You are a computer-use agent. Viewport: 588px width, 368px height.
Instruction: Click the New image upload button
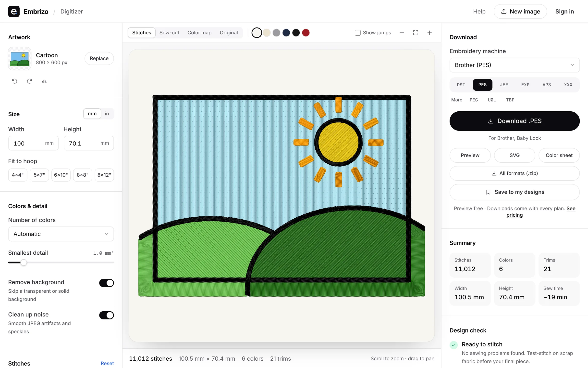click(520, 12)
